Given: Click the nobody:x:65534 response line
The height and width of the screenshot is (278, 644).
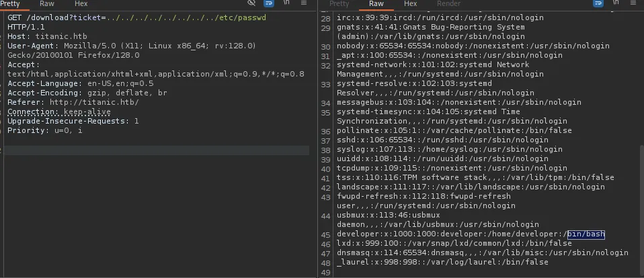Looking at the screenshot, I should pos(473,46).
